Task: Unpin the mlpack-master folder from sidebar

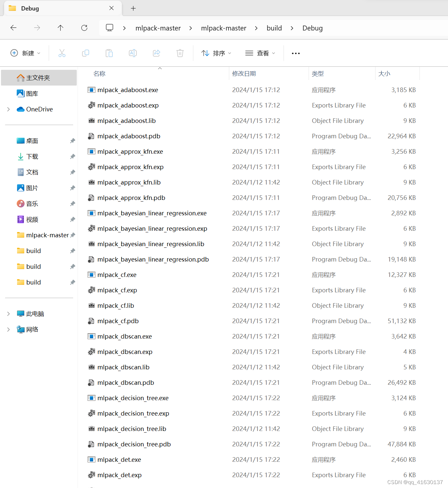Action: (x=72, y=235)
